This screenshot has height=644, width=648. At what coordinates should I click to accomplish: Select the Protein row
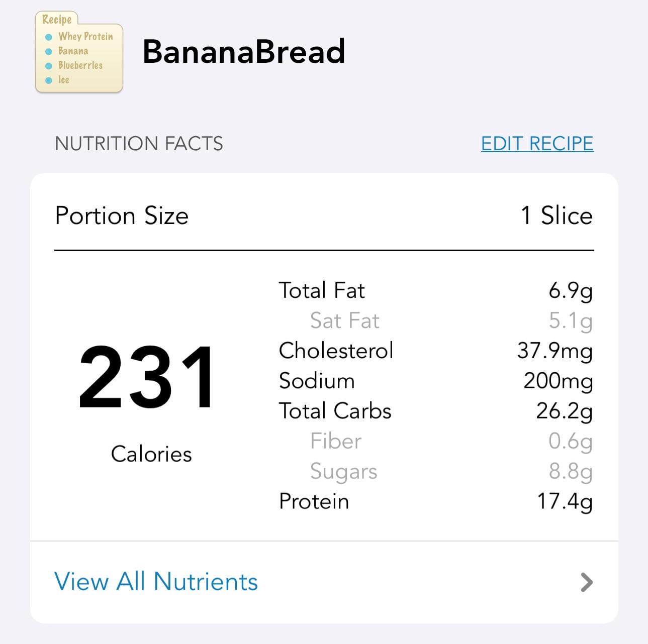pos(435,501)
